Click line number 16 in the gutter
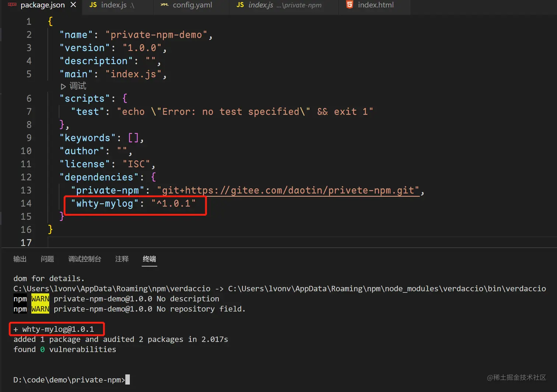557x392 pixels. point(26,230)
